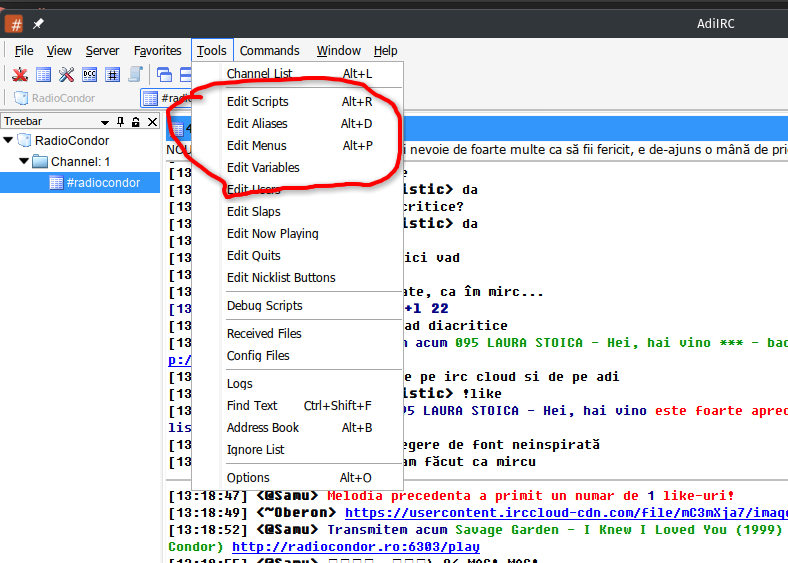Select the #radiocondor tab in switchbar

coord(166,98)
